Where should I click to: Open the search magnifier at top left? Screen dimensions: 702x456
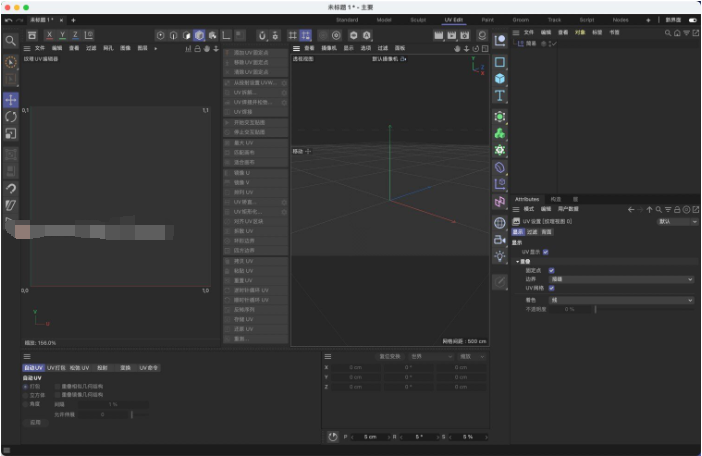[x=10, y=41]
